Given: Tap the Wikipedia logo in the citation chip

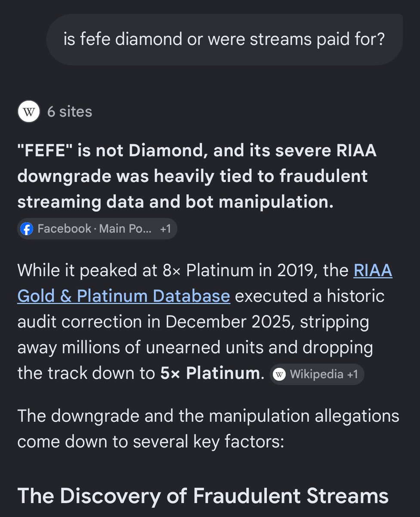Looking at the screenshot, I should click(x=280, y=374).
